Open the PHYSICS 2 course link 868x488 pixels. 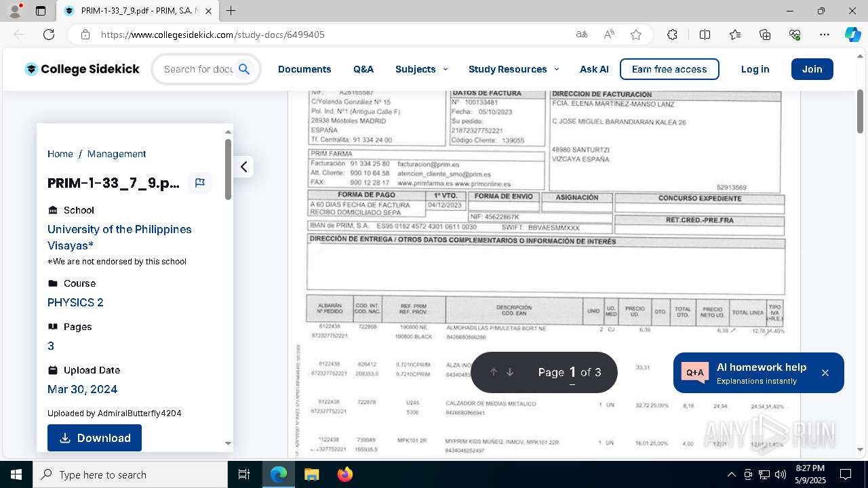coord(75,302)
